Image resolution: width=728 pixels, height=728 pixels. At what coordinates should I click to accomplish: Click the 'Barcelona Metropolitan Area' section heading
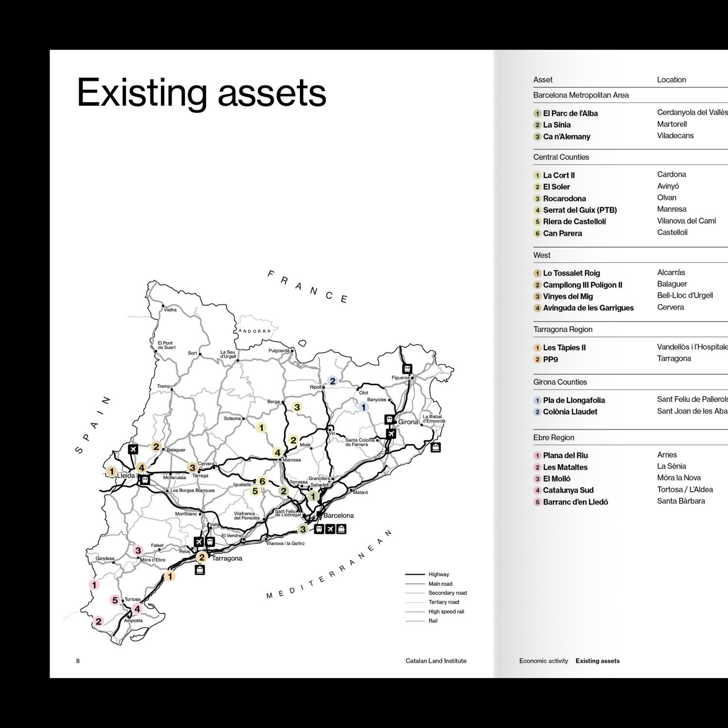[581, 95]
